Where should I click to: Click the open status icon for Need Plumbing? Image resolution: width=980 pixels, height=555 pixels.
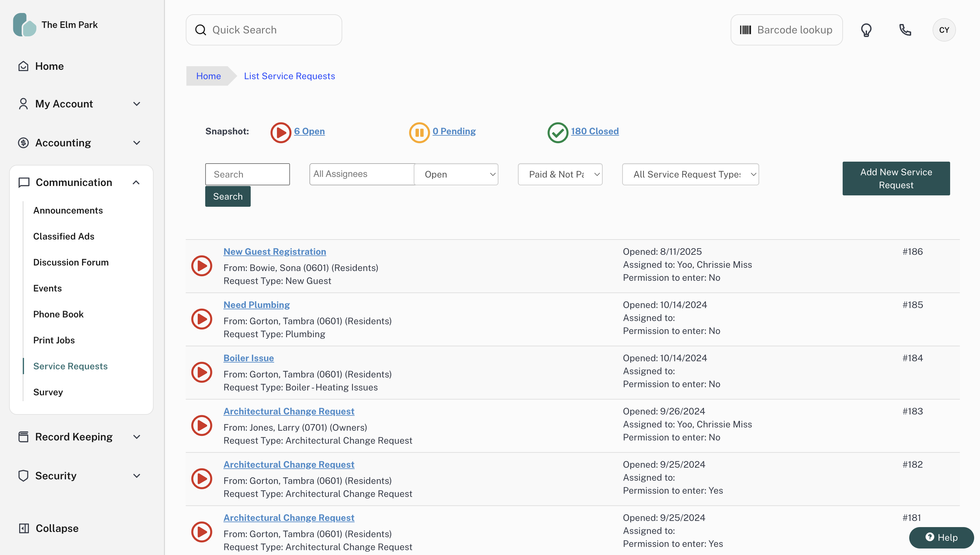pos(201,319)
